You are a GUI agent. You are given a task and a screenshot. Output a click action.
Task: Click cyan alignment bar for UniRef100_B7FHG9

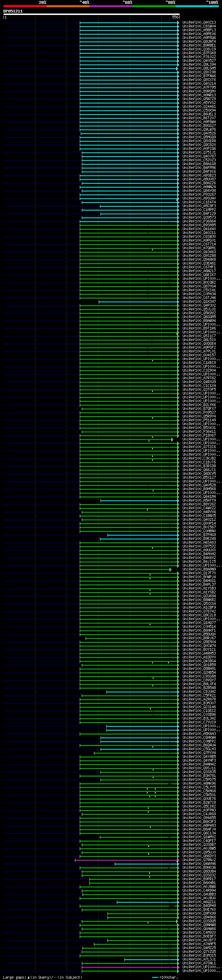[x=143, y=535]
